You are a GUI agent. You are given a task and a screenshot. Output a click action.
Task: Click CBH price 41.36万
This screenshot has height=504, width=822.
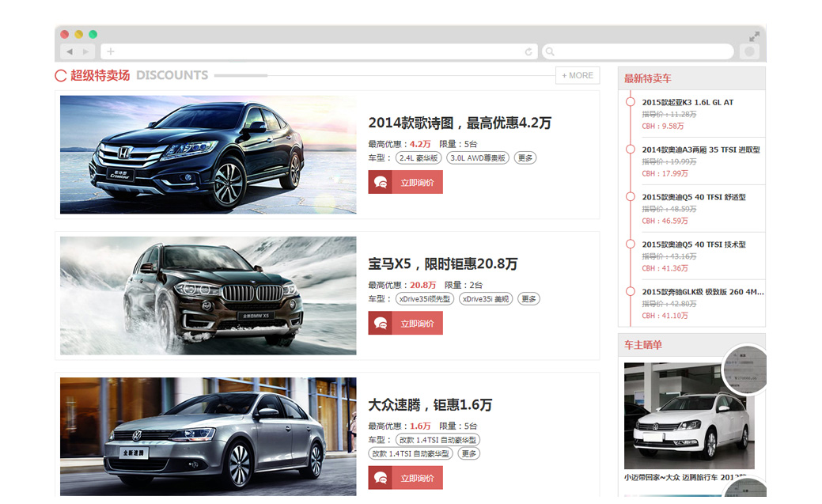[665, 268]
